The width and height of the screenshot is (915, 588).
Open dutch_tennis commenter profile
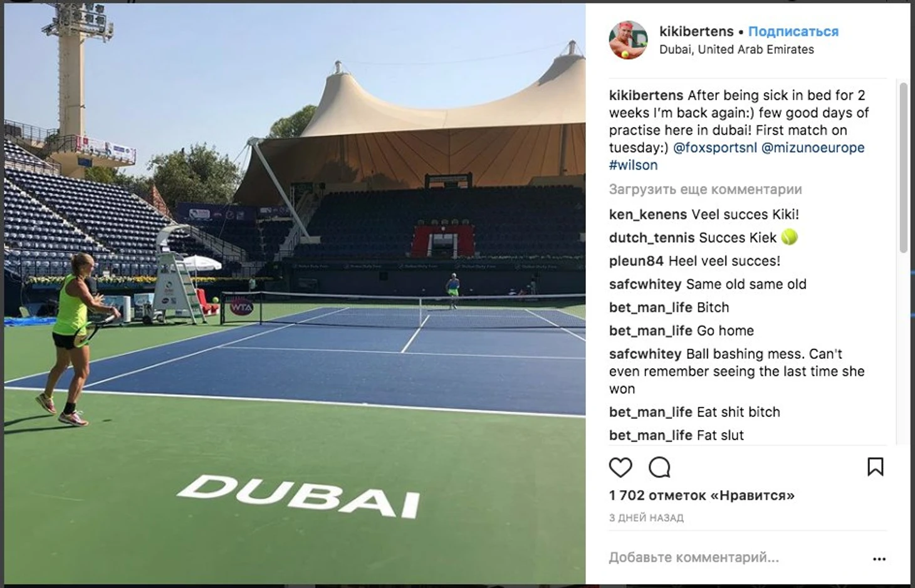(x=652, y=238)
